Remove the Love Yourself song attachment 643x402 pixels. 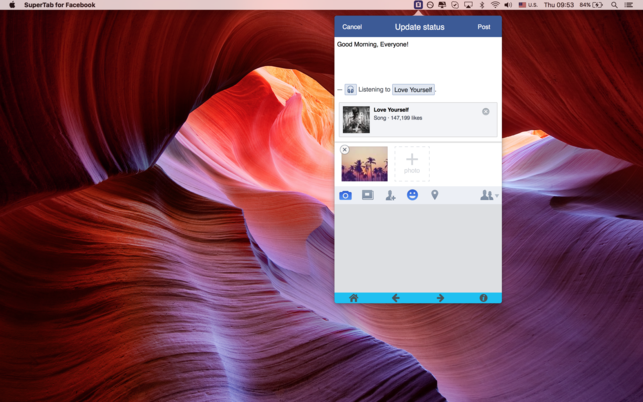486,112
